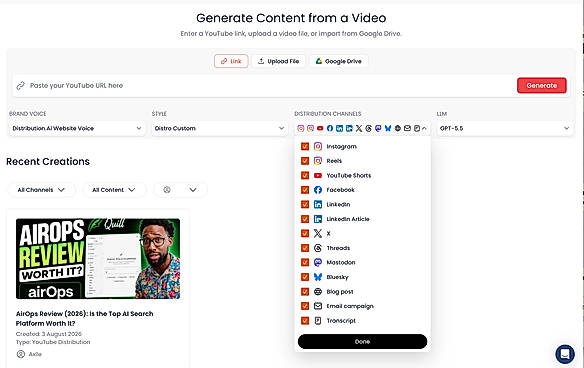Open the chat support bubble icon
The width and height of the screenshot is (584, 368).
565,354
